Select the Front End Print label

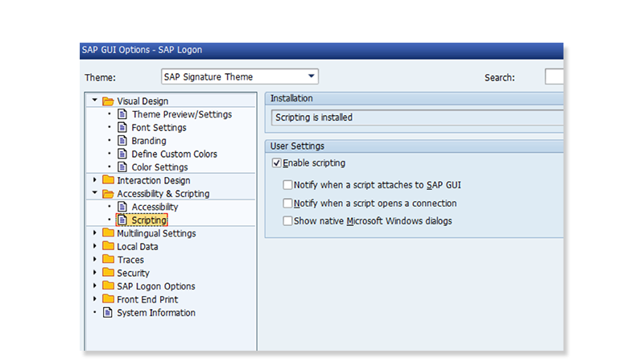tap(147, 299)
